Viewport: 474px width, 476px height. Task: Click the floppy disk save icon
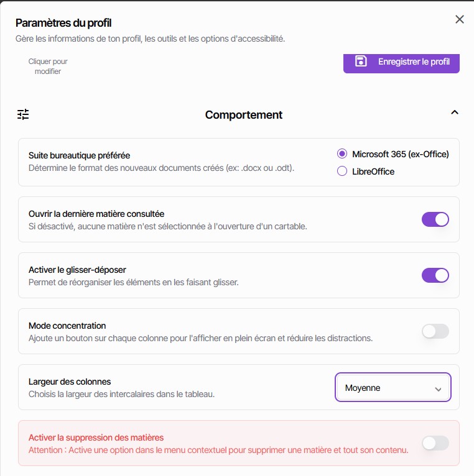point(361,61)
